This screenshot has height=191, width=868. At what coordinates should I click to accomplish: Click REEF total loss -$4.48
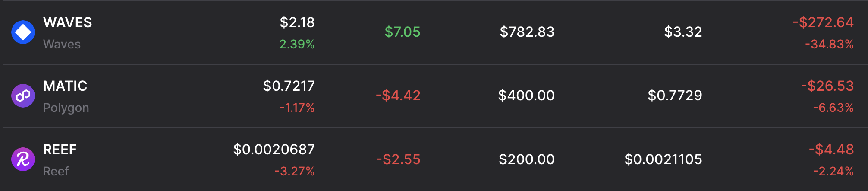(831, 150)
